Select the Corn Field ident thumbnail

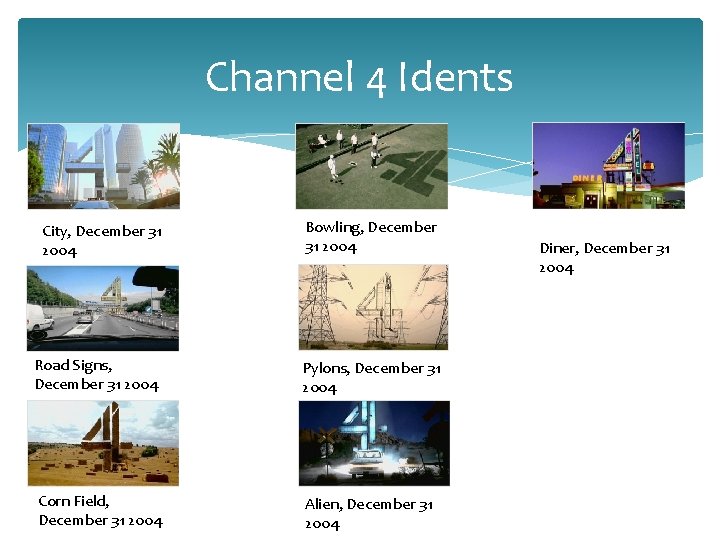pos(103,443)
